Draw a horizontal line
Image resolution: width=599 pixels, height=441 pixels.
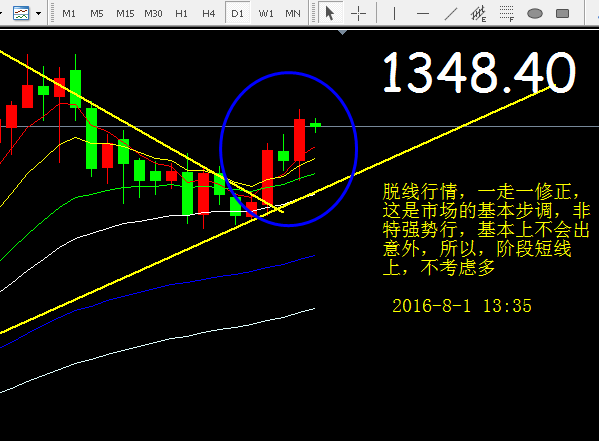point(423,13)
